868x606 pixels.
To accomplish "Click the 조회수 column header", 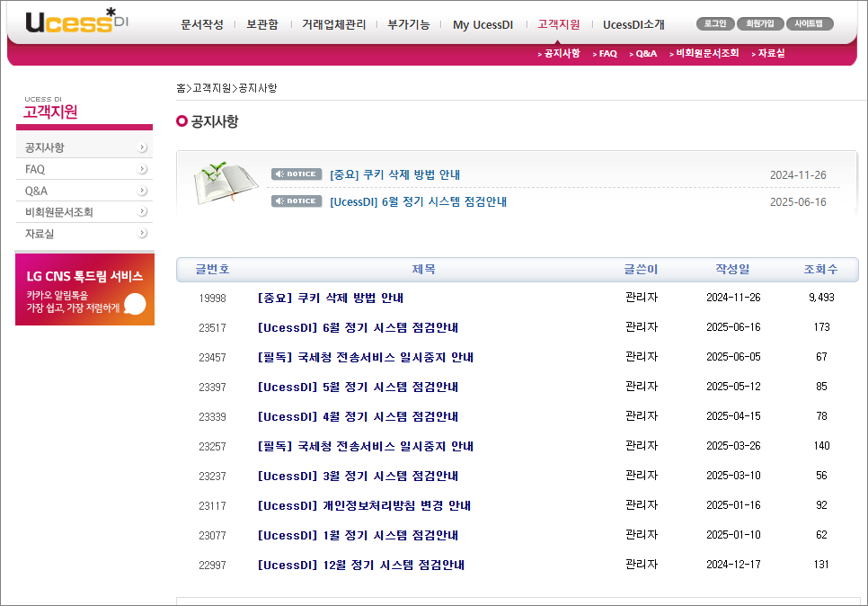I will pos(820,269).
